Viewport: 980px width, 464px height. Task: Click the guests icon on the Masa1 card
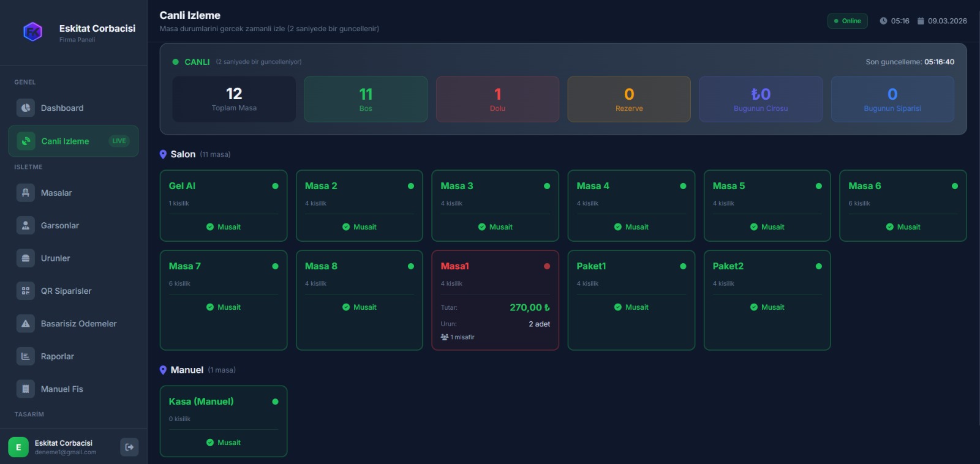(x=445, y=337)
